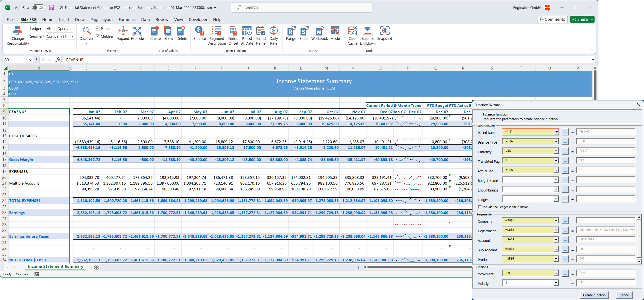Expand the formula bar

(x=593, y=59)
